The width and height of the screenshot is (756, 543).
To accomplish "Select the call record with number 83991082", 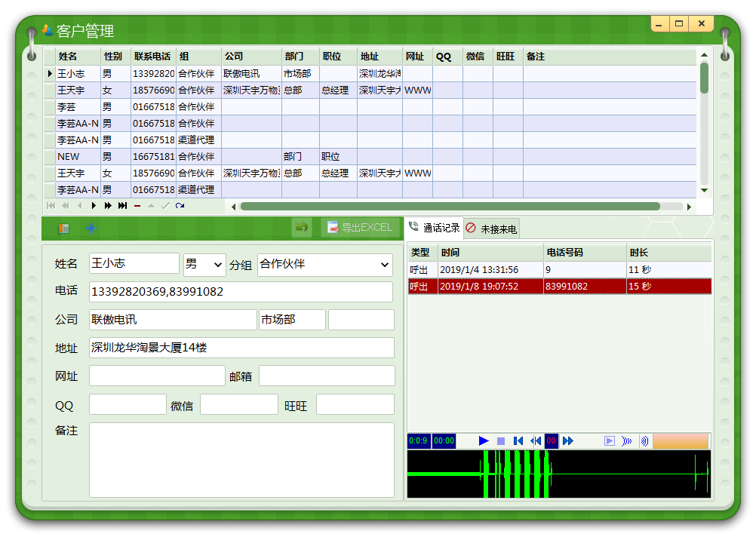I will pos(560,286).
